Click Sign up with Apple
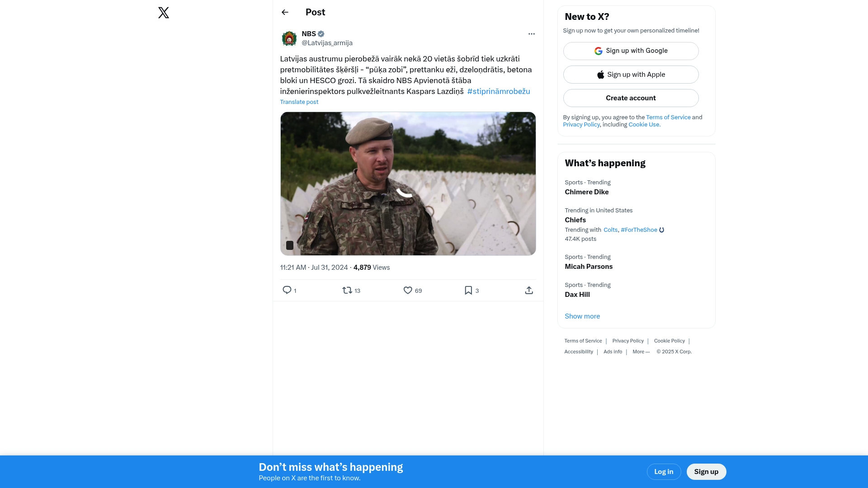 click(631, 75)
